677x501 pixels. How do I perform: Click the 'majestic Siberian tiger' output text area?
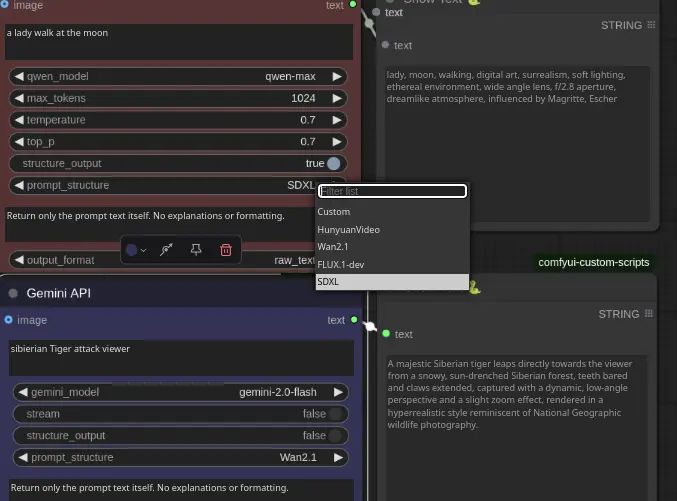pos(516,428)
